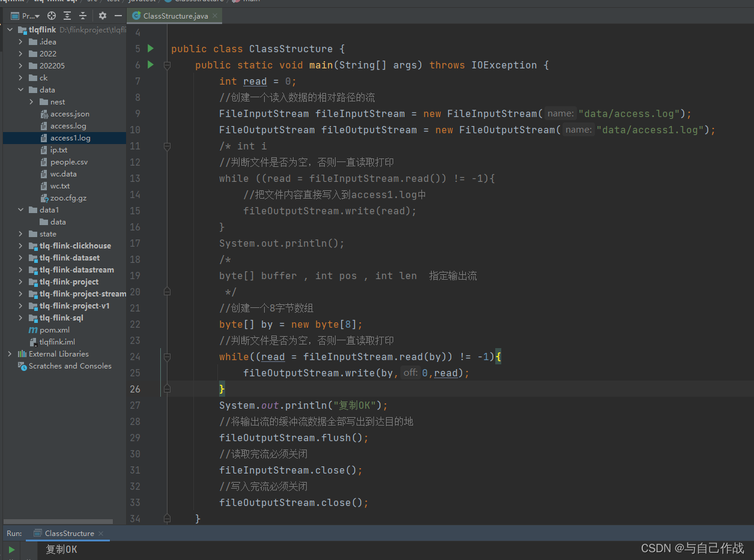Toggle code fold marker at line 24
Screen dimensions: 754x560
pyautogui.click(x=167, y=357)
